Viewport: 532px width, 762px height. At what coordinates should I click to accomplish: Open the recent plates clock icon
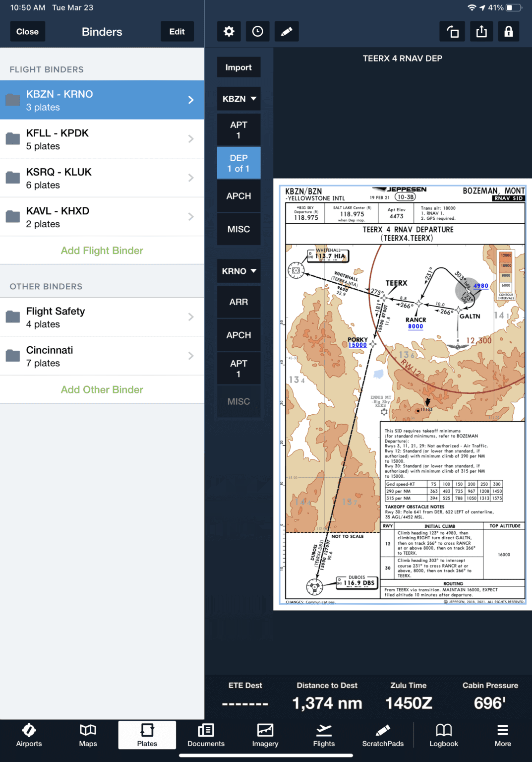coord(257,31)
